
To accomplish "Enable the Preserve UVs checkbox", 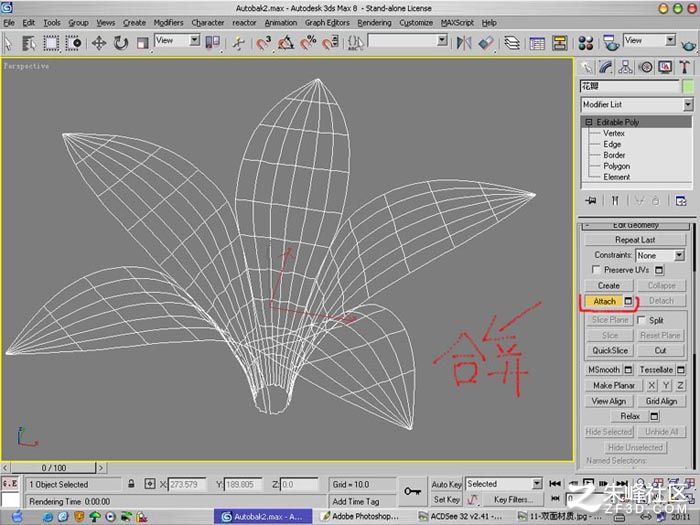I will click(x=596, y=270).
